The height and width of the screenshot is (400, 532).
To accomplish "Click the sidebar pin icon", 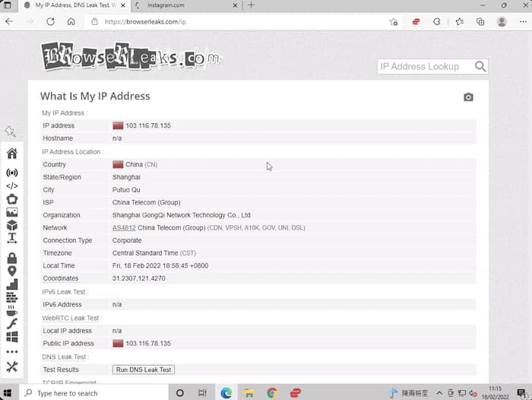I will click(x=10, y=132).
